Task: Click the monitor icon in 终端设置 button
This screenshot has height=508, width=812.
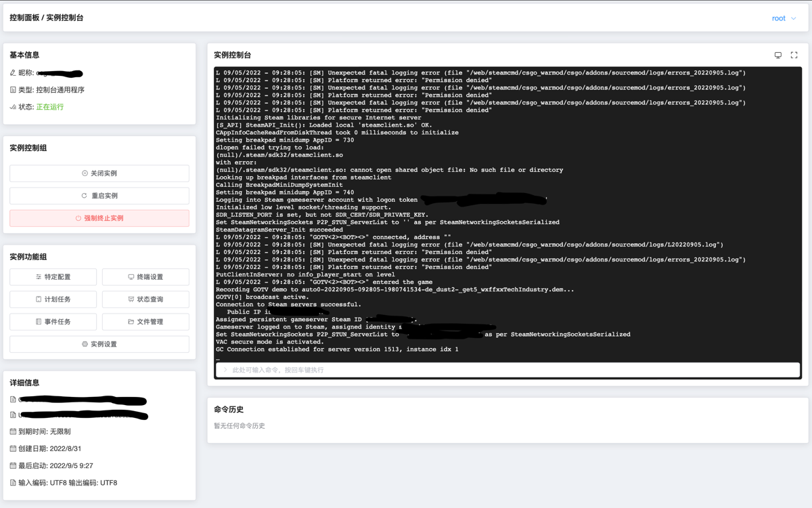Action: click(131, 277)
